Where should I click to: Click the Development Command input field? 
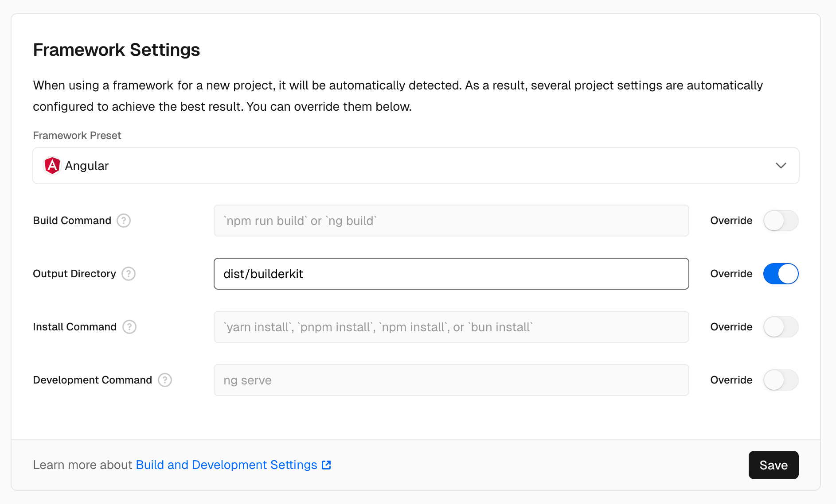click(x=451, y=380)
